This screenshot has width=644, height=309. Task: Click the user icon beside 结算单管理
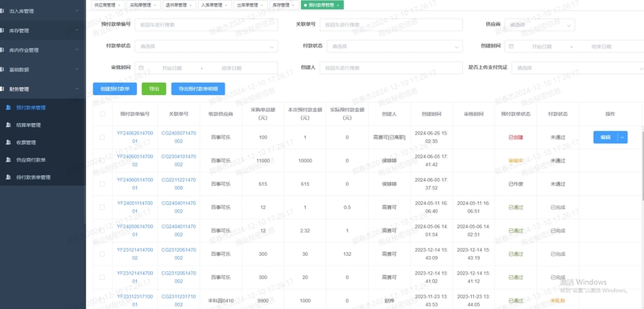tap(8, 126)
